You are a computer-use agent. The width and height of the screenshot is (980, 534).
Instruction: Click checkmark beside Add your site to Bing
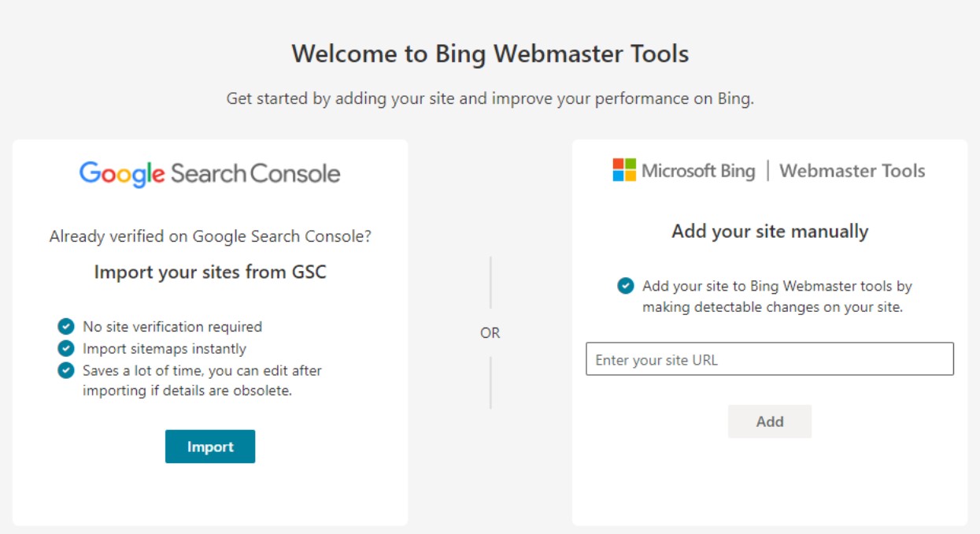626,286
